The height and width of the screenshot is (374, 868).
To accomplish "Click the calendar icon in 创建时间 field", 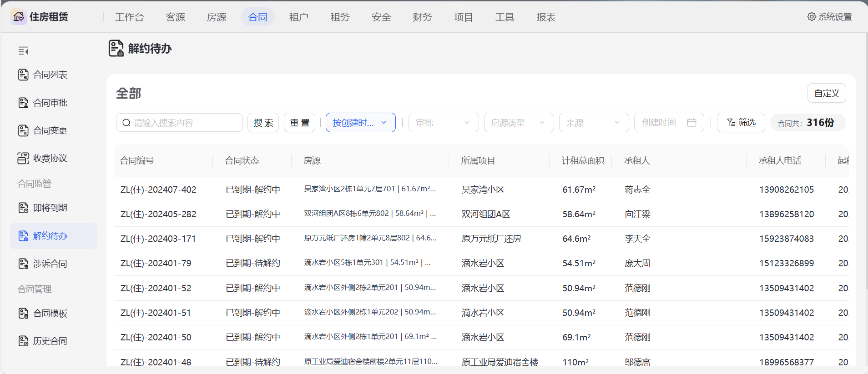I will click(691, 123).
